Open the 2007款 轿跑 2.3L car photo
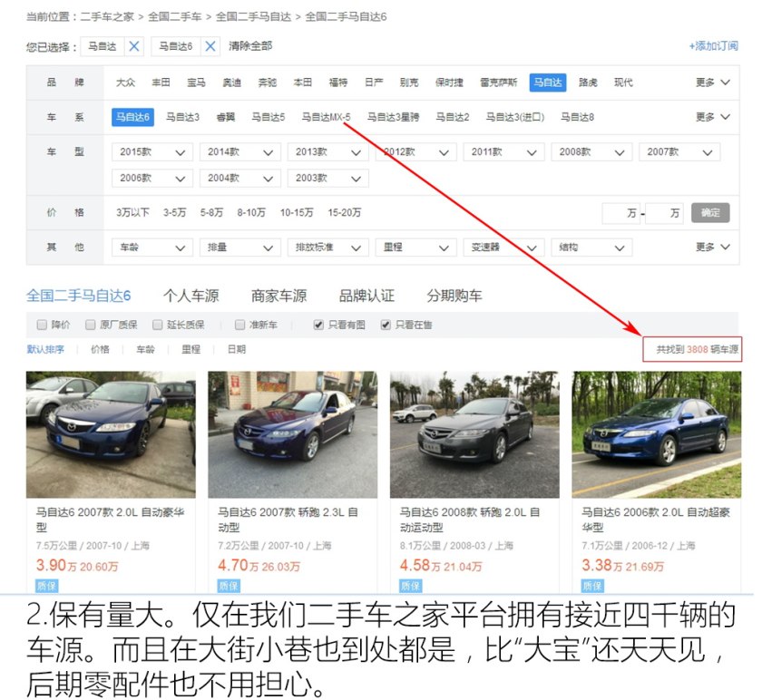This screenshot has width=762, height=700. [292, 434]
